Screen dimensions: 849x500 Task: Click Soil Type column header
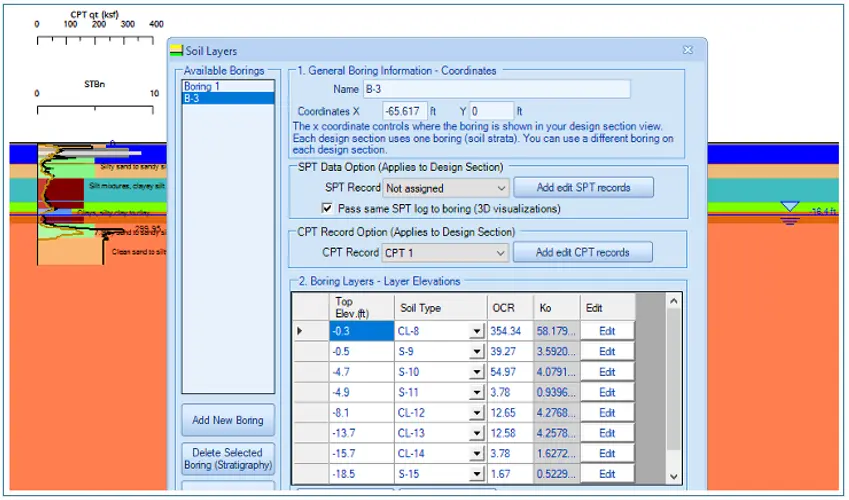[440, 307]
